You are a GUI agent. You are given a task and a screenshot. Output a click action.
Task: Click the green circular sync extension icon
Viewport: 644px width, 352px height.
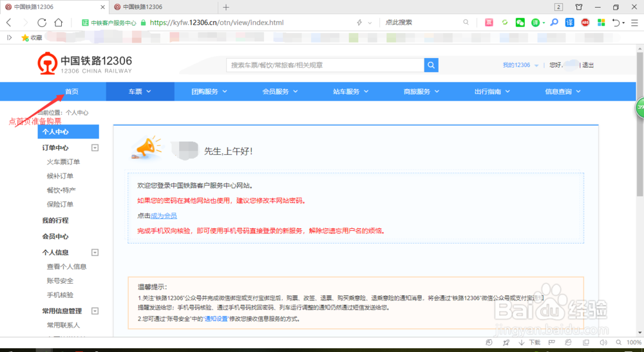505,23
